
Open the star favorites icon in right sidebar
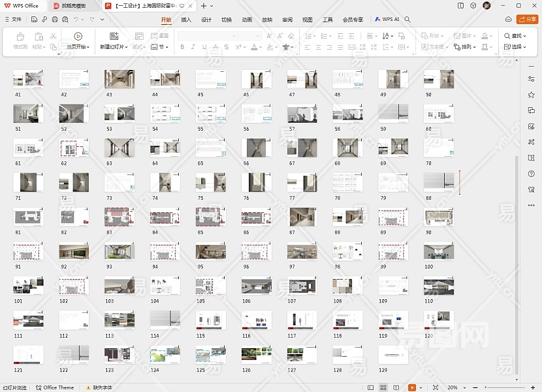click(532, 95)
